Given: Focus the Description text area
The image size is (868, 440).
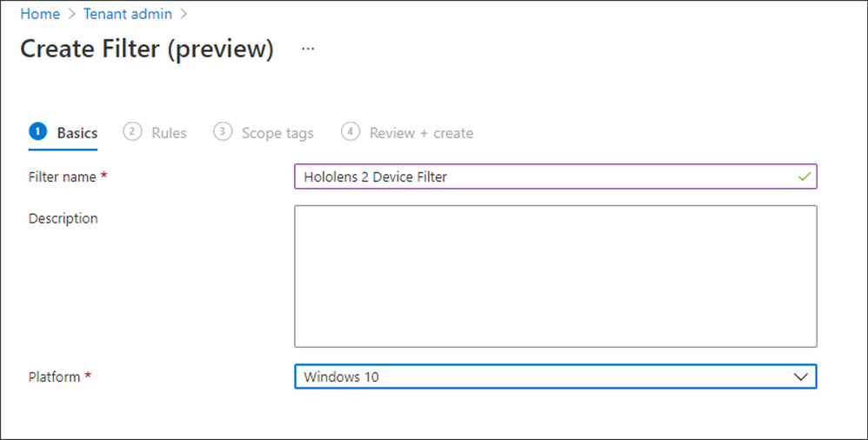Looking at the screenshot, I should click(555, 277).
